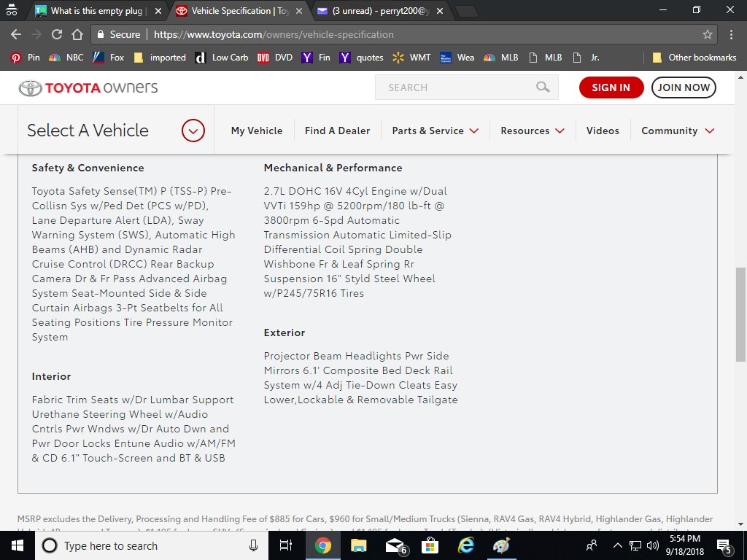Click the 'Type here to search' box
This screenshot has width=747, height=560.
[x=152, y=545]
